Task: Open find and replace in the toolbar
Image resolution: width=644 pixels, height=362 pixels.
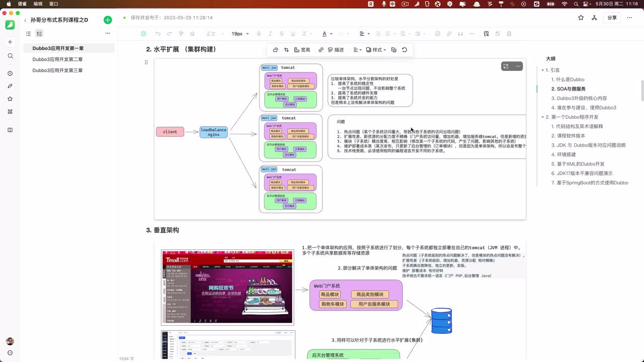Action: click(x=487, y=34)
